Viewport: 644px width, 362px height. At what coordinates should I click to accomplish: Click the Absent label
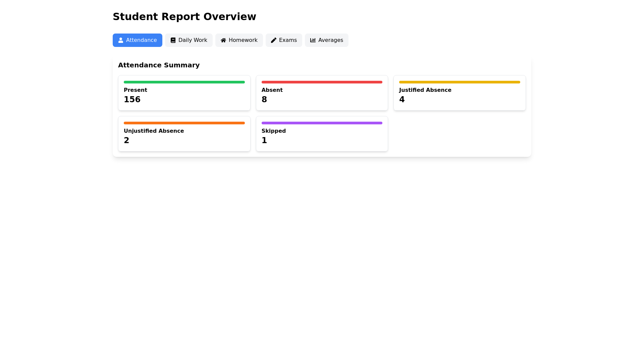272,90
